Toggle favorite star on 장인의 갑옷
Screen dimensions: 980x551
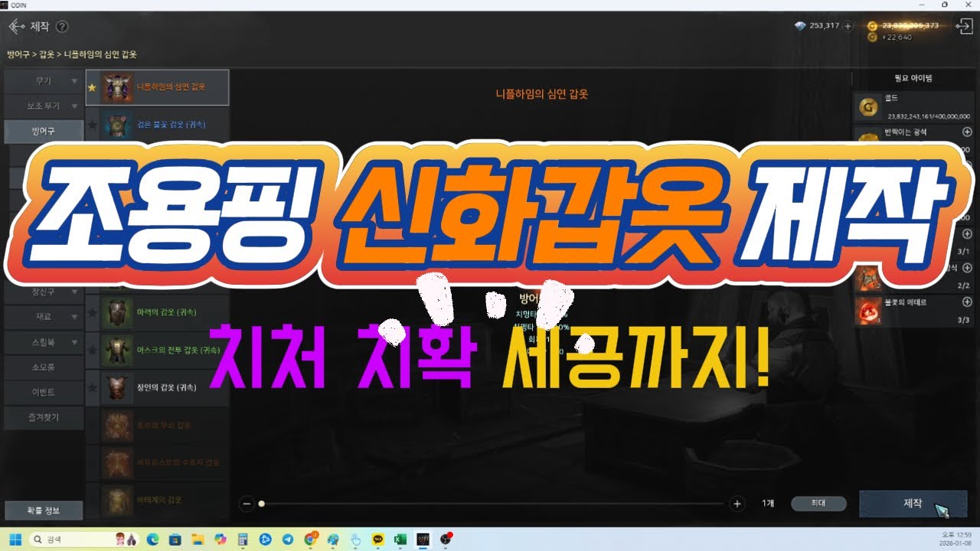pos(92,387)
